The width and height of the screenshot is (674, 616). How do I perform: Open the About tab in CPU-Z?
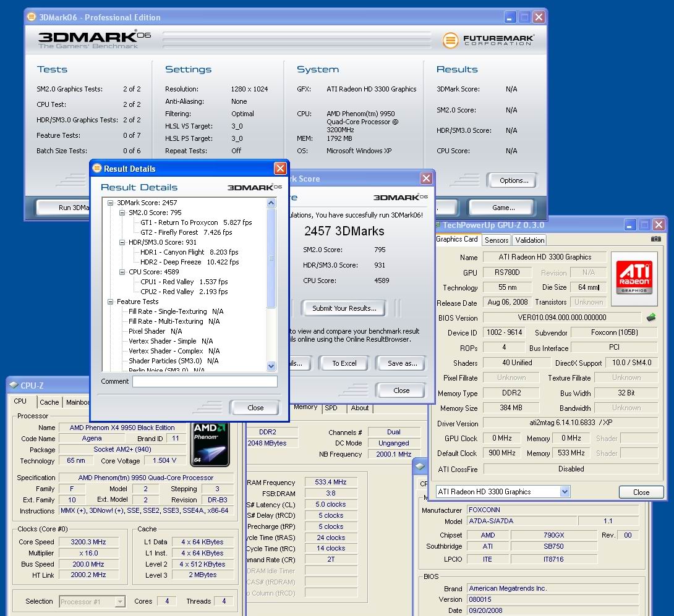360,408
